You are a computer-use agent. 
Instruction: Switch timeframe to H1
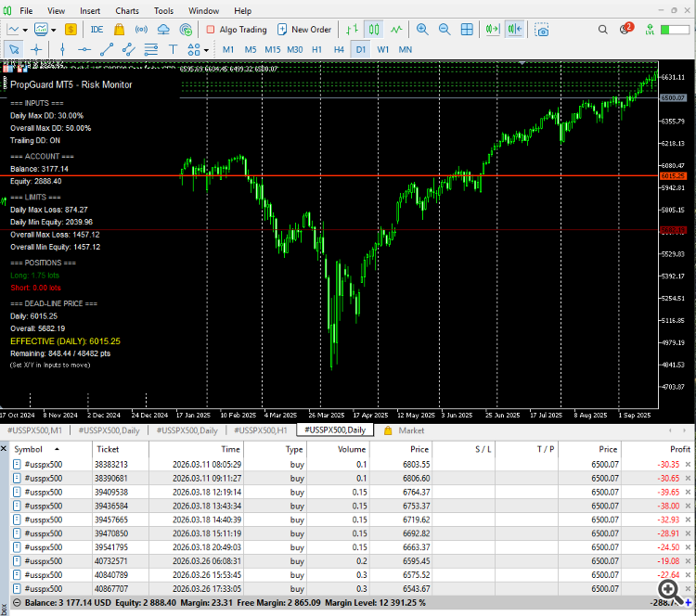click(316, 50)
